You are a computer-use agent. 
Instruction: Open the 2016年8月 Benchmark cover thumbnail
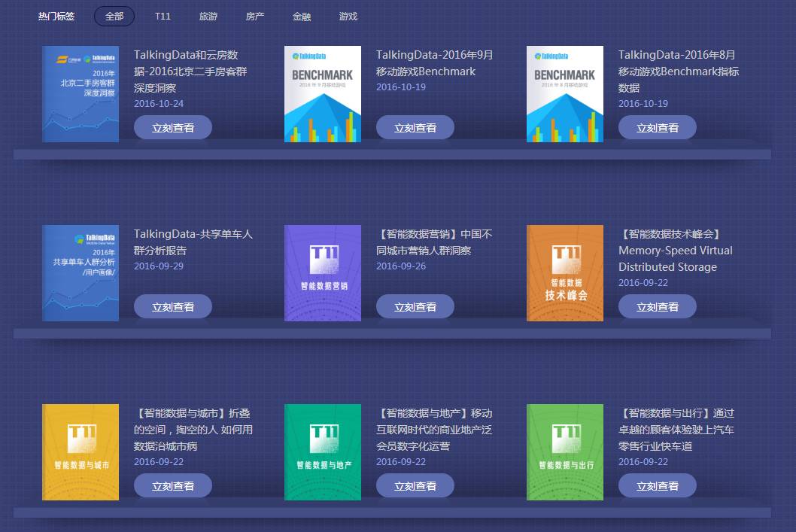point(564,94)
